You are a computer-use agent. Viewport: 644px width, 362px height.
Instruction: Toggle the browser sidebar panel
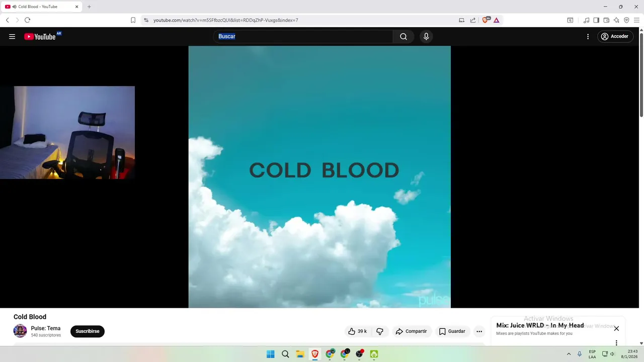(x=596, y=20)
